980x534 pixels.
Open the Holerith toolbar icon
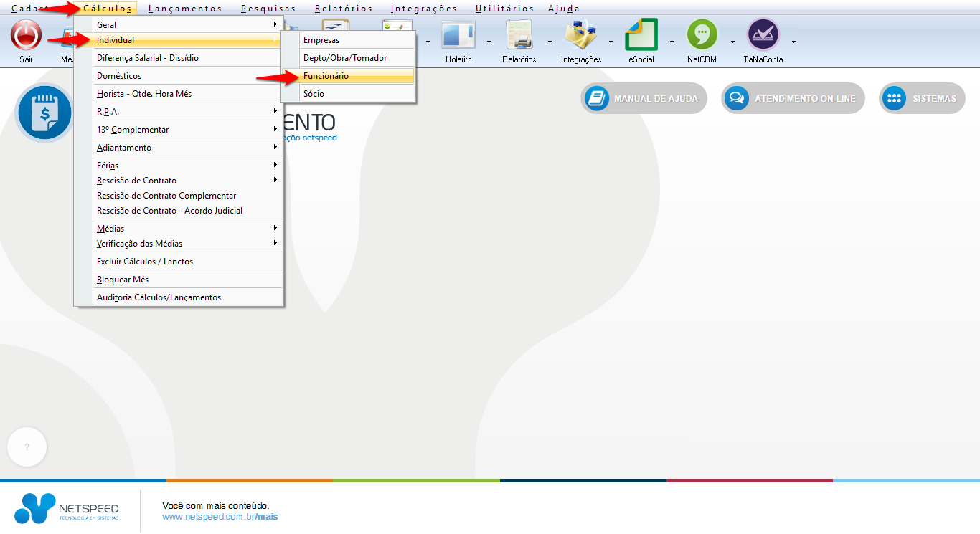pos(458,35)
